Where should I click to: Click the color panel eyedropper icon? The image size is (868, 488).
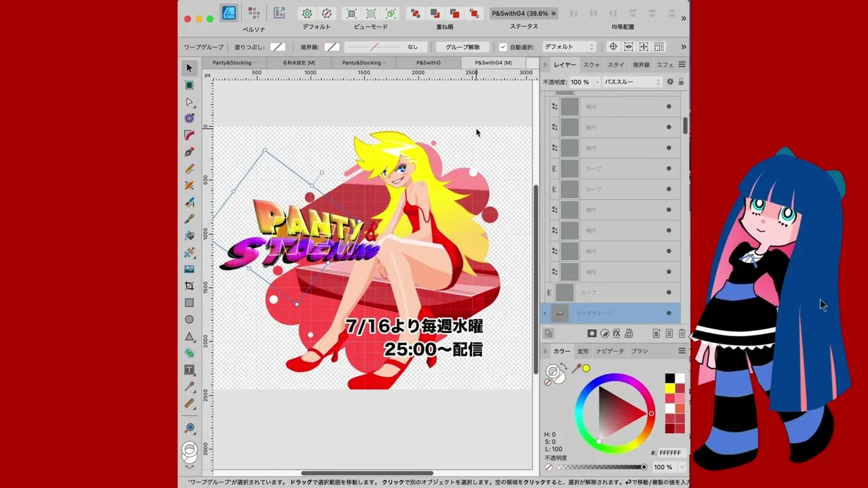[x=576, y=368]
